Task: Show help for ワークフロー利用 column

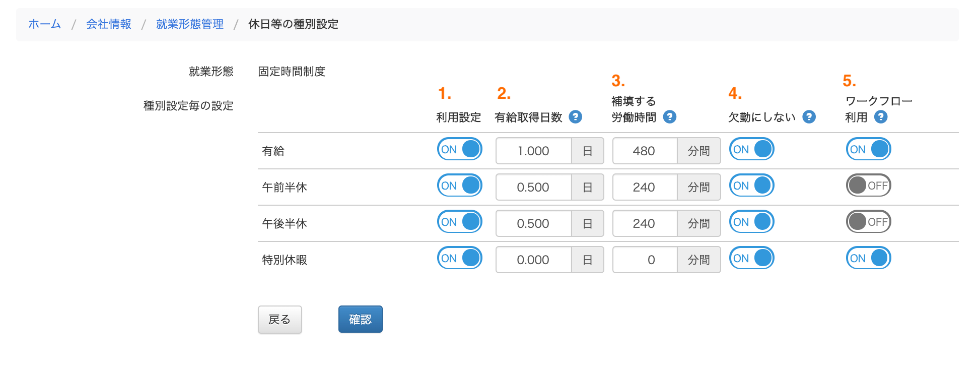Action: click(x=881, y=117)
